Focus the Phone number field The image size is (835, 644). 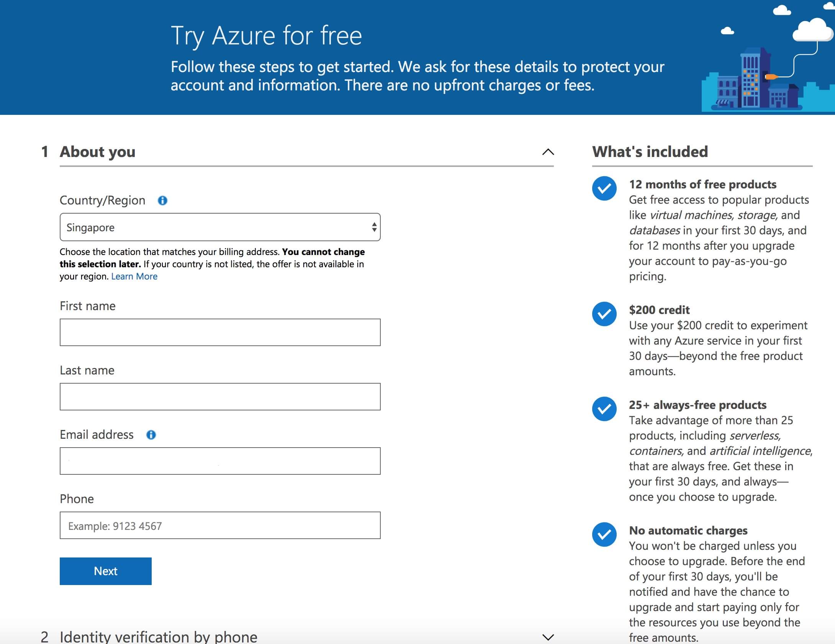click(220, 525)
